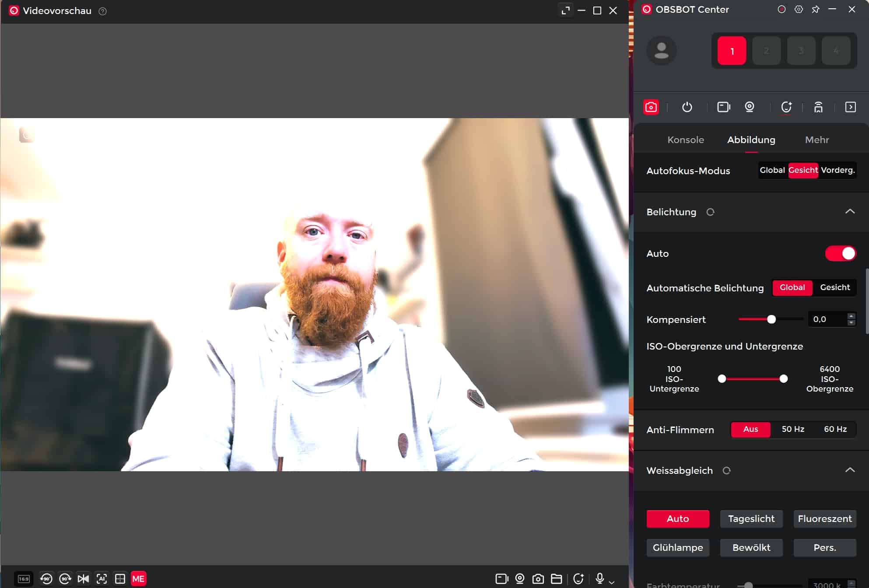The width and height of the screenshot is (869, 588).
Task: Set automatic exposure mode to Gesicht
Action: pyautogui.click(x=834, y=287)
